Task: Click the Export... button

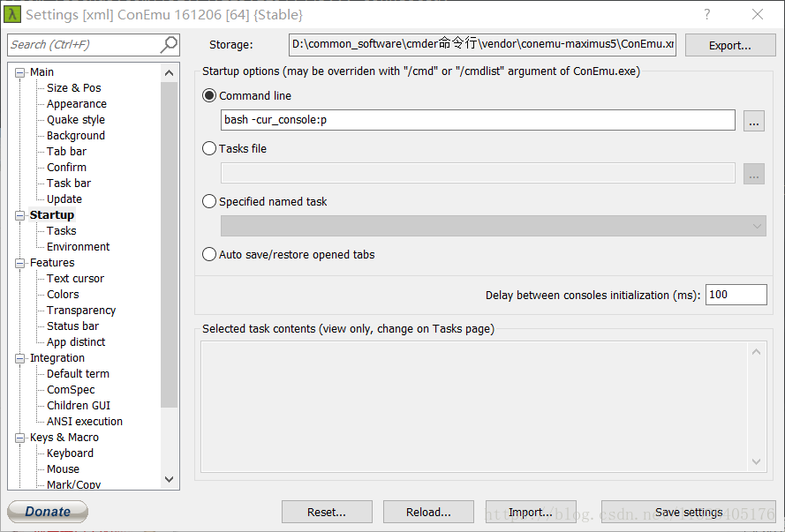Action: pyautogui.click(x=730, y=46)
